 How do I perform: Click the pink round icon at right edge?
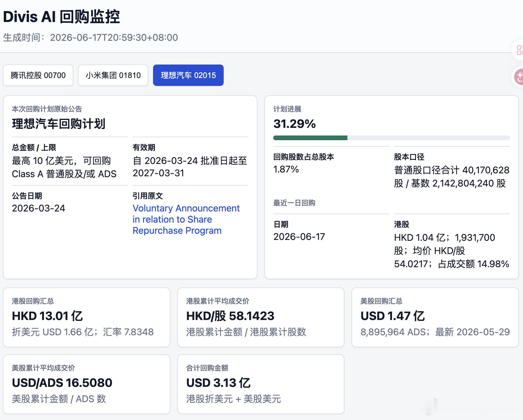pyautogui.click(x=519, y=77)
